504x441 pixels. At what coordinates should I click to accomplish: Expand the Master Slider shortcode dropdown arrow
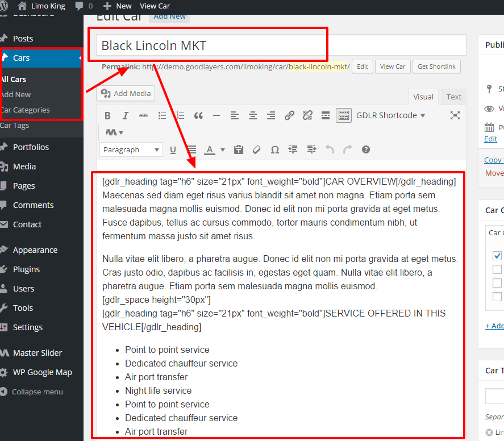(121, 133)
